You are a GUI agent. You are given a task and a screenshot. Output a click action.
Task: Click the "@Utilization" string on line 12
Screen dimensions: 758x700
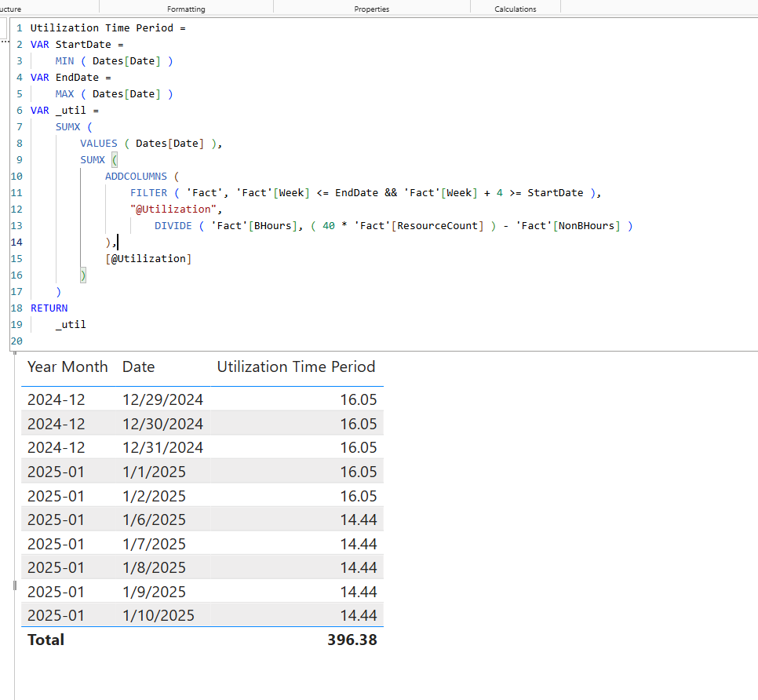[x=173, y=209]
